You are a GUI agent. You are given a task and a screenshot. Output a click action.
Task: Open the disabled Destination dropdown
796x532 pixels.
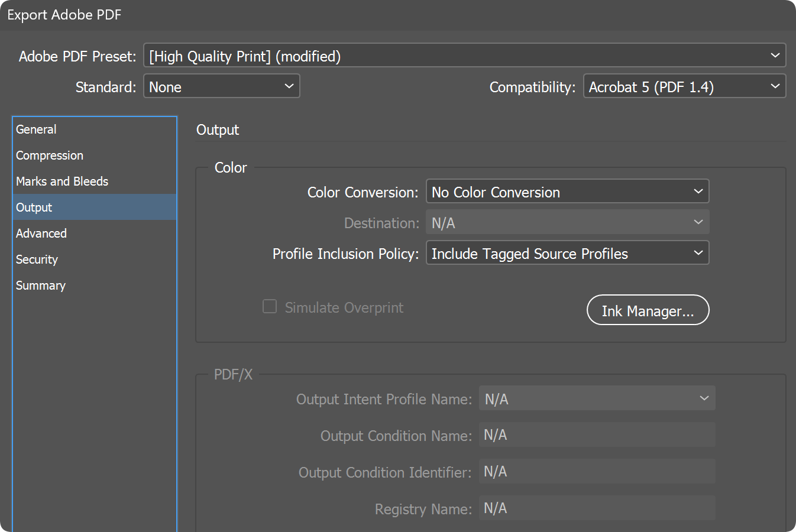click(x=567, y=222)
